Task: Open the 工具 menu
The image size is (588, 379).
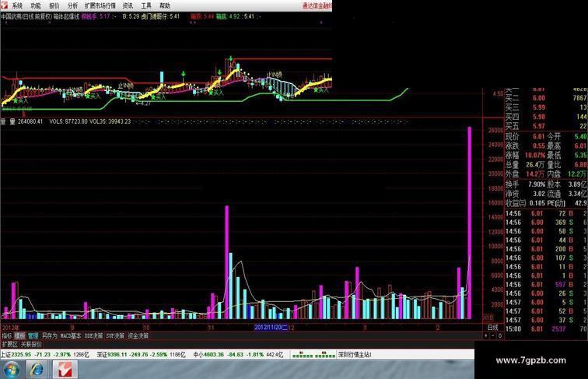Action: click(x=146, y=5)
